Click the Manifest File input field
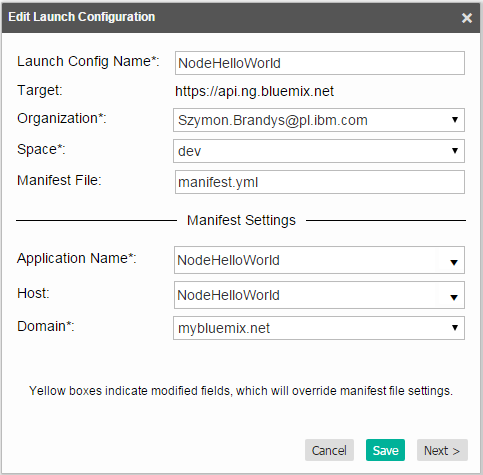 [x=320, y=182]
